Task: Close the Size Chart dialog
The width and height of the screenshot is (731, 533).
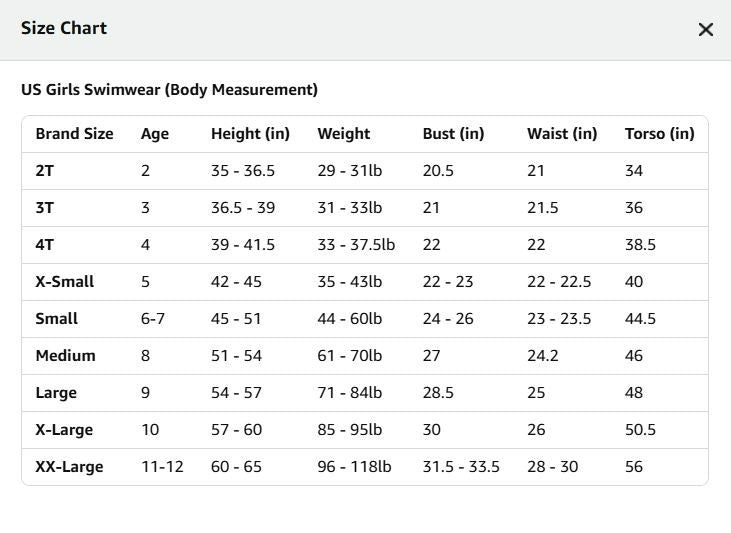Action: (705, 29)
